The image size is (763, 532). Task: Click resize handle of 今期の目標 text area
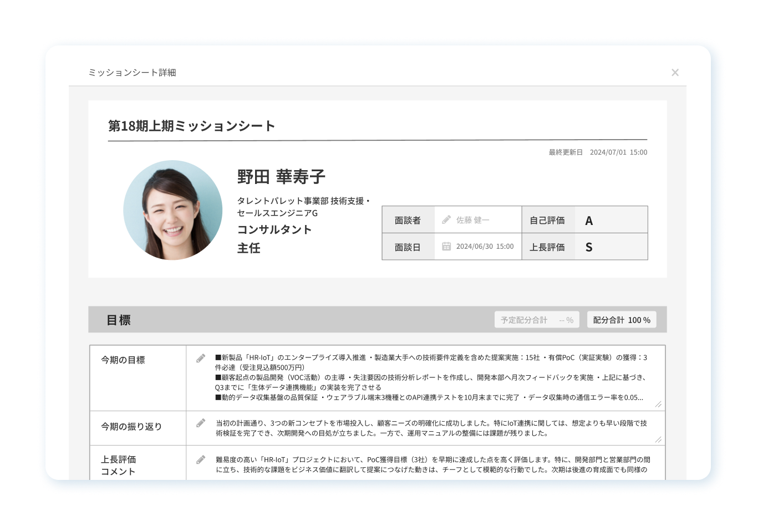658,405
